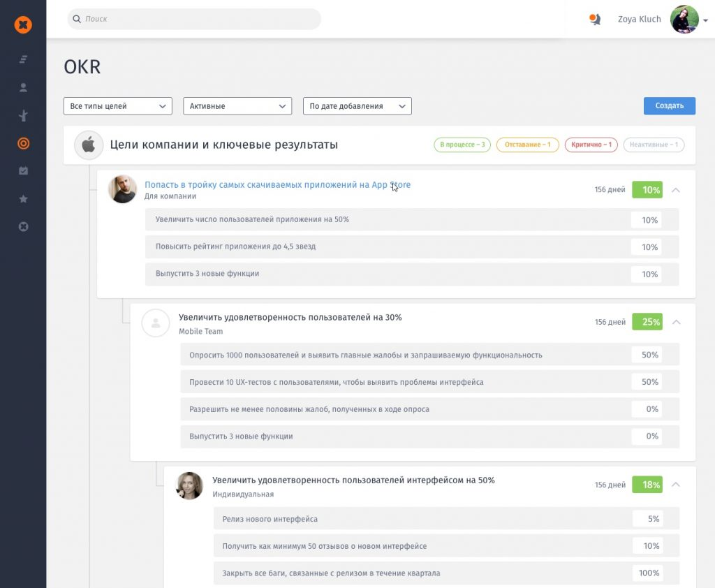Click the 18% progress badge of individual goal
This screenshot has height=588, width=715.
click(x=647, y=485)
